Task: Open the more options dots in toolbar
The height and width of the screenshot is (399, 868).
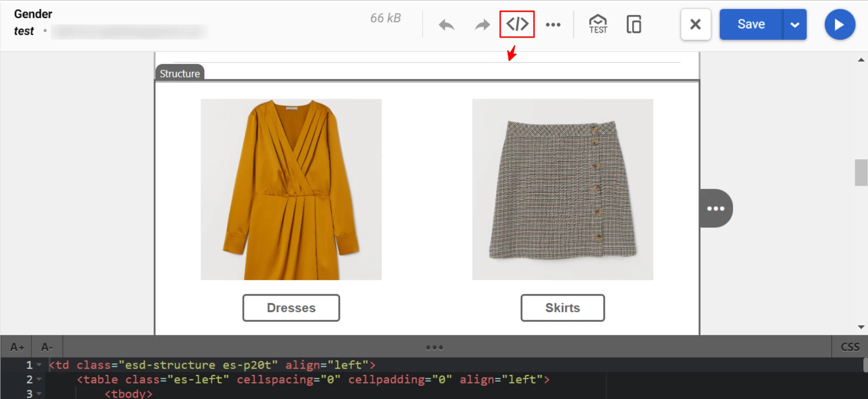Action: [x=553, y=24]
